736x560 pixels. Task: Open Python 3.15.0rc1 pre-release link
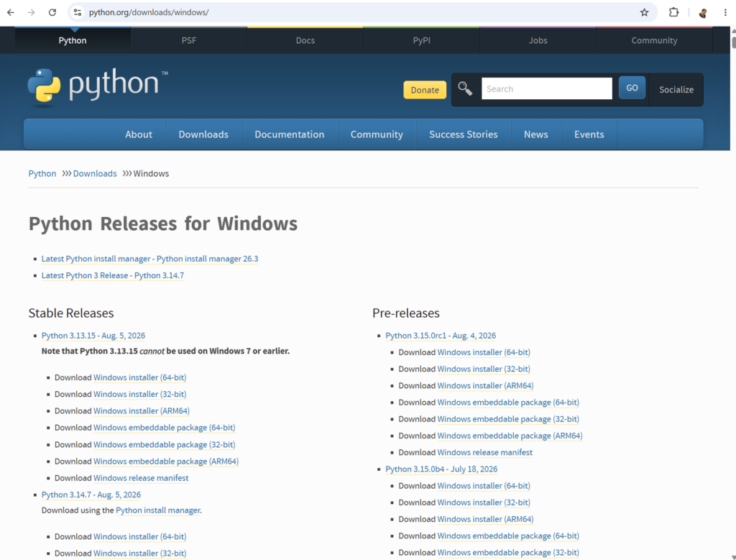click(441, 336)
